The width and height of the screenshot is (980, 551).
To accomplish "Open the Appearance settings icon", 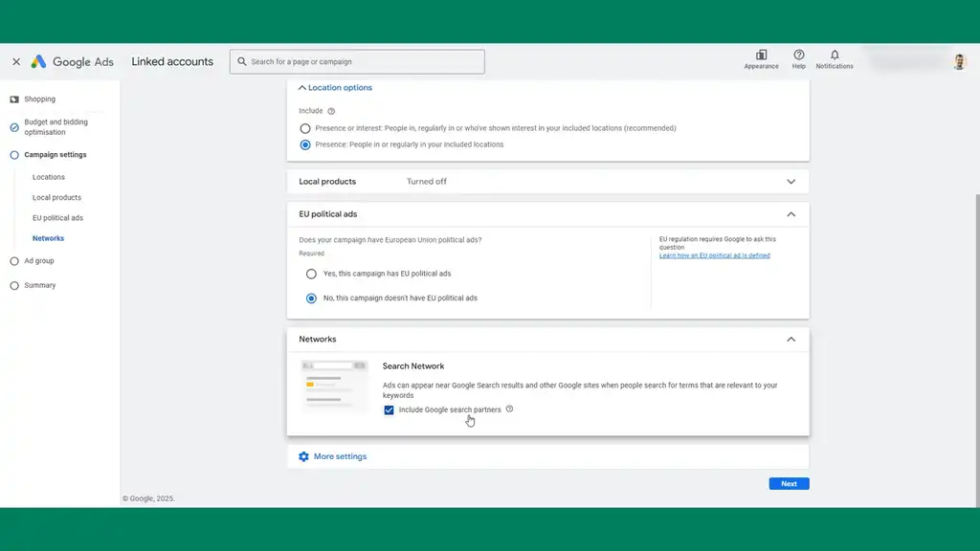I will (761, 57).
